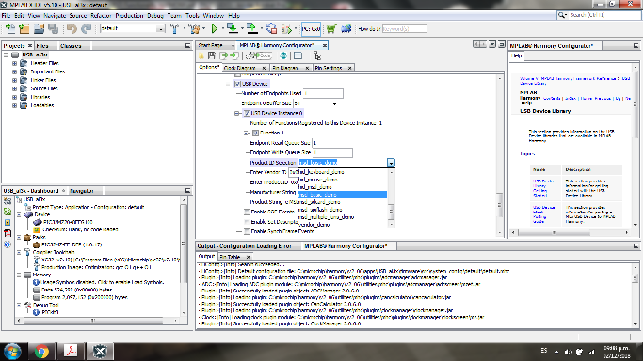Viewport: 644px width, 362px height.
Task: Toggle the USB Device checkbox
Action: [237, 84]
